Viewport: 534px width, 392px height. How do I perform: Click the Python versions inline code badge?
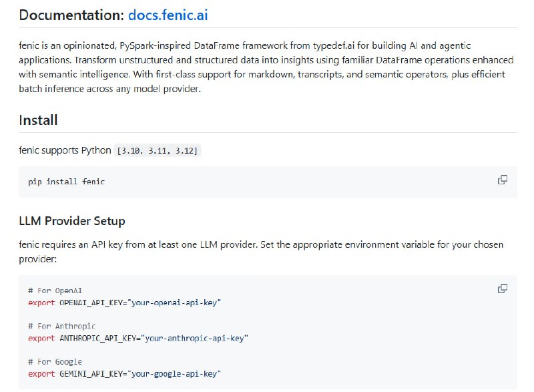(158, 151)
